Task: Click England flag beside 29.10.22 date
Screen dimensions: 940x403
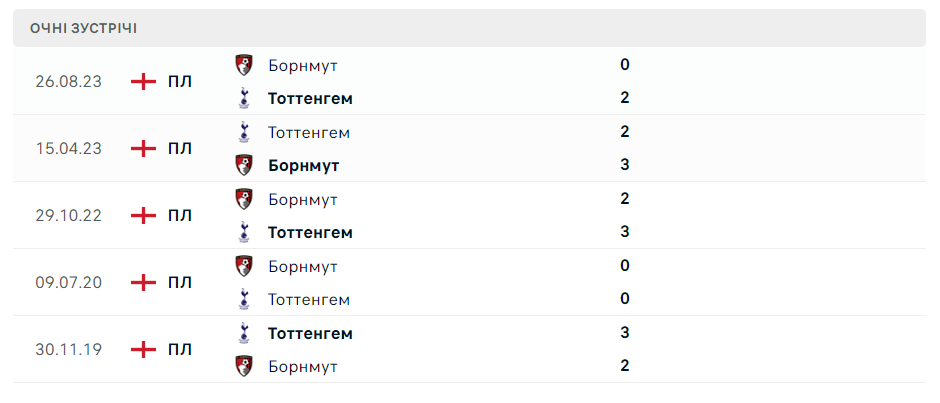Action: tap(144, 215)
